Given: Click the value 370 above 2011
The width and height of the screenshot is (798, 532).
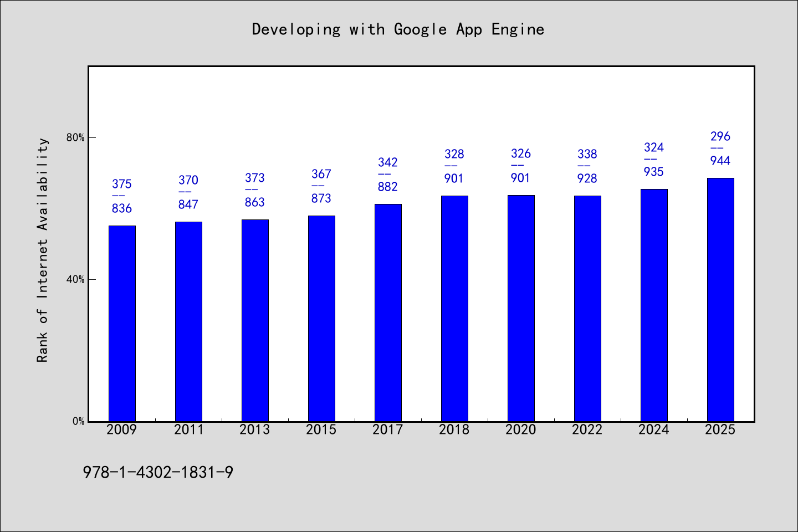Looking at the screenshot, I should coord(188,180).
